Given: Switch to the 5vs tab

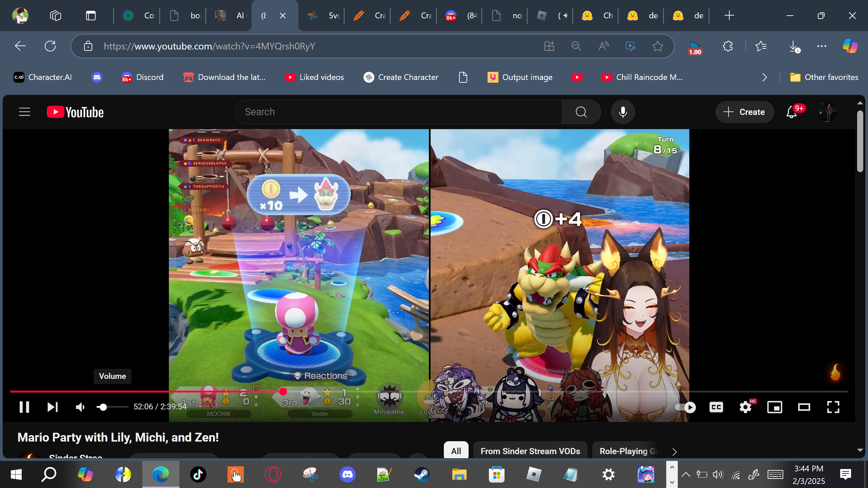Looking at the screenshot, I should (x=322, y=16).
